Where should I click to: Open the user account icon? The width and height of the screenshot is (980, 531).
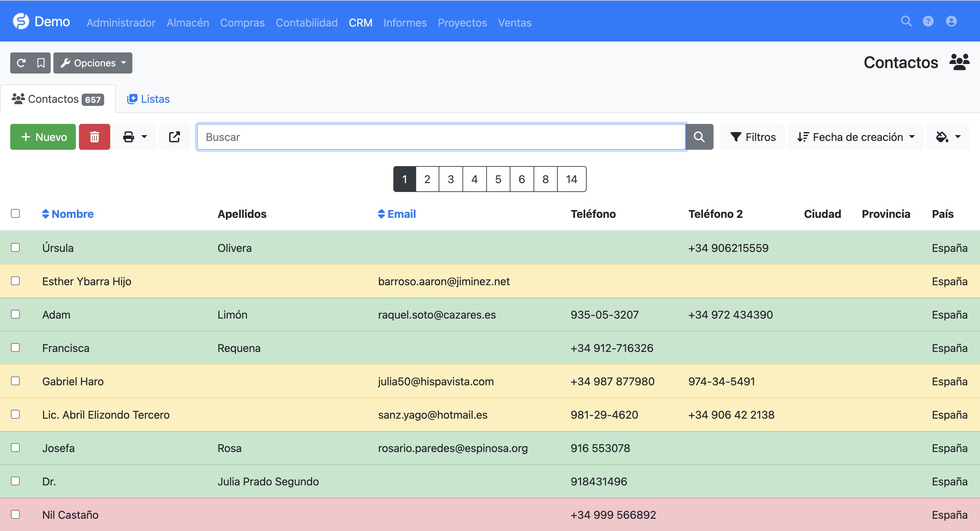tap(951, 21)
